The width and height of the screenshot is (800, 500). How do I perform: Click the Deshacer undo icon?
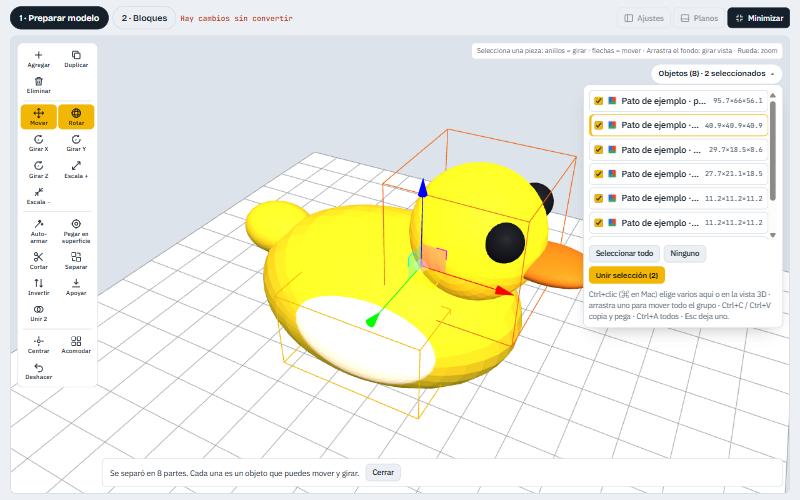tap(38, 371)
